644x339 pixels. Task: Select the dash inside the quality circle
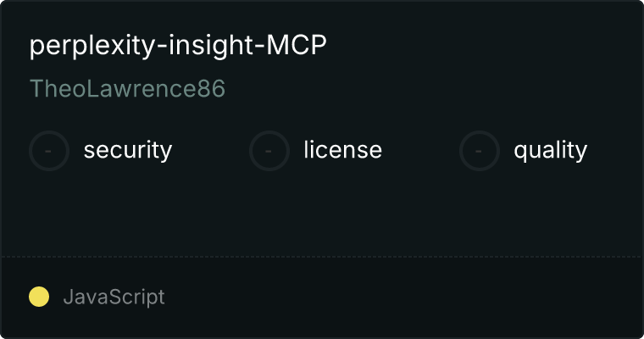click(479, 151)
